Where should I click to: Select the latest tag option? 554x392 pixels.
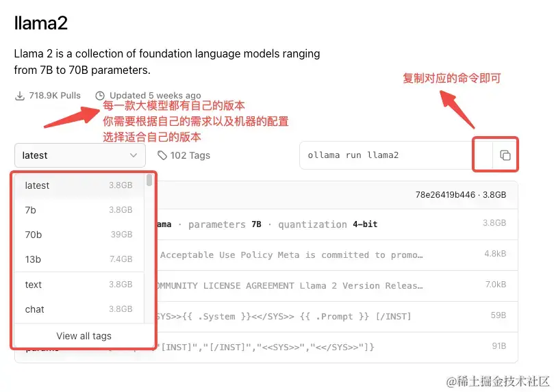[x=79, y=185]
